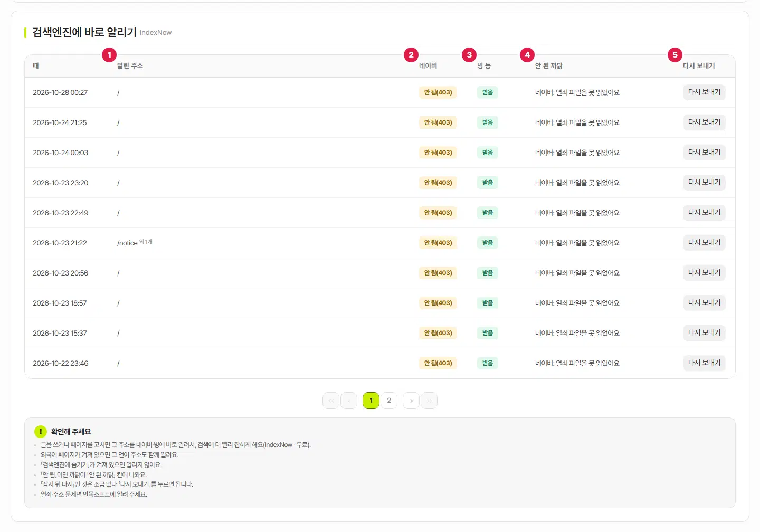Open page 2 of the list
Image resolution: width=760 pixels, height=532 pixels.
tap(389, 401)
